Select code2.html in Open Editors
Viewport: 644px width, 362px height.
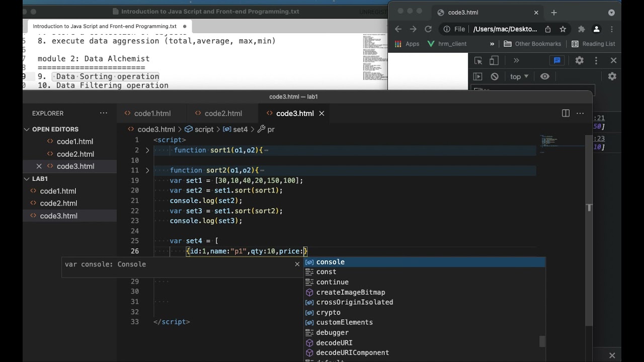click(x=75, y=154)
